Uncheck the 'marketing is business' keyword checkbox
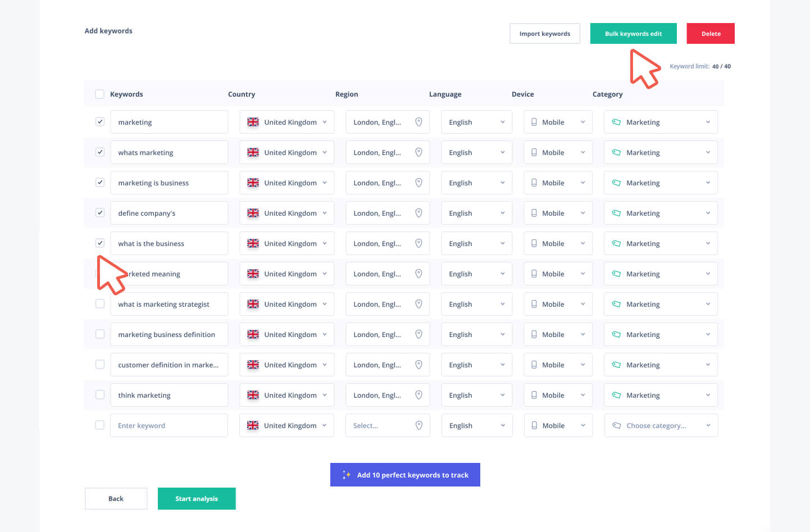The image size is (810, 532). [x=100, y=183]
